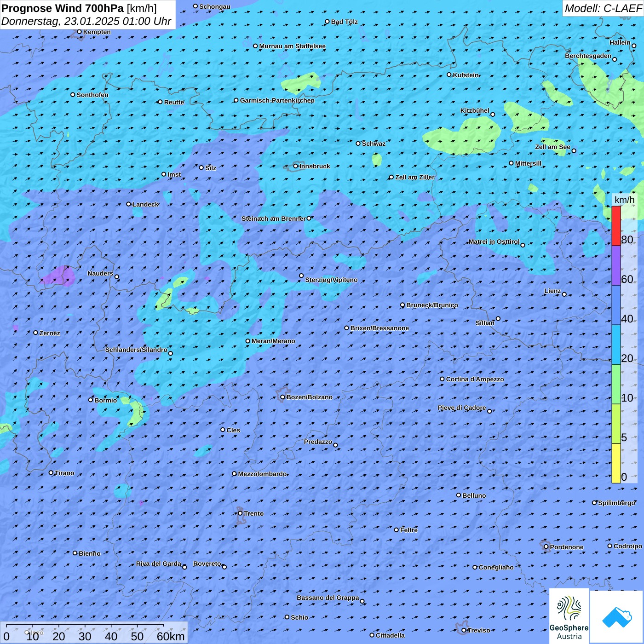Screen dimensions: 644x644
Task: Click the 'Reutte' label
Action: pos(174,102)
